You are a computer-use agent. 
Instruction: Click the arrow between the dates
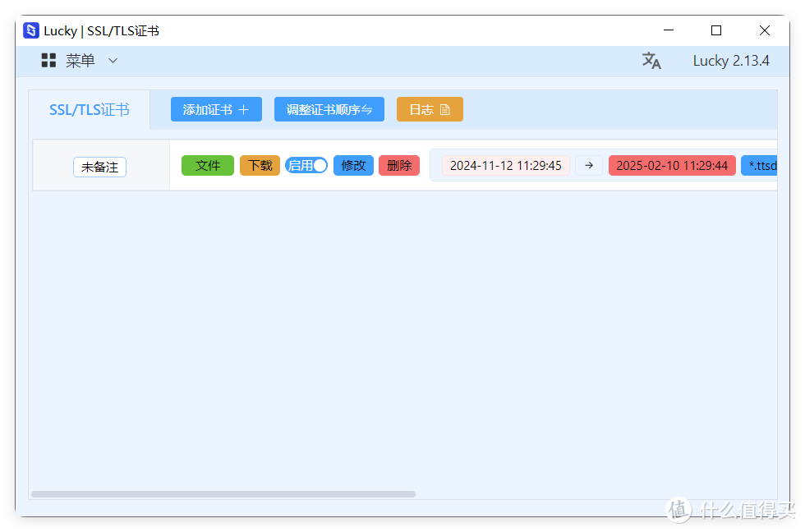pos(589,165)
